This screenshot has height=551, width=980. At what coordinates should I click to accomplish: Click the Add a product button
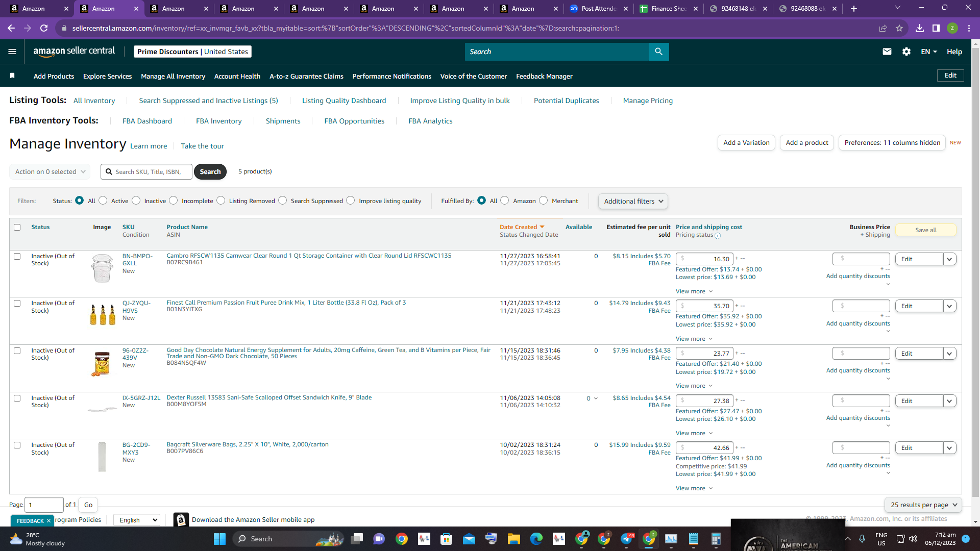(807, 143)
